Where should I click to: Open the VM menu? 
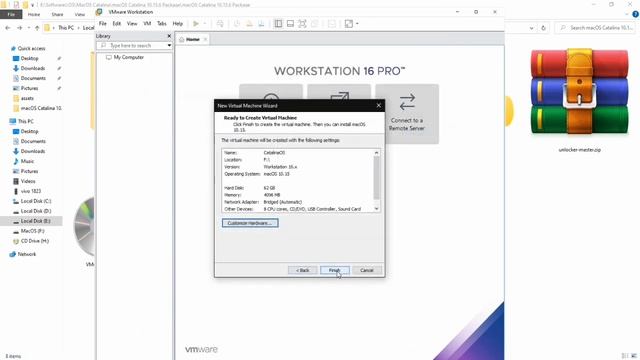[147, 24]
